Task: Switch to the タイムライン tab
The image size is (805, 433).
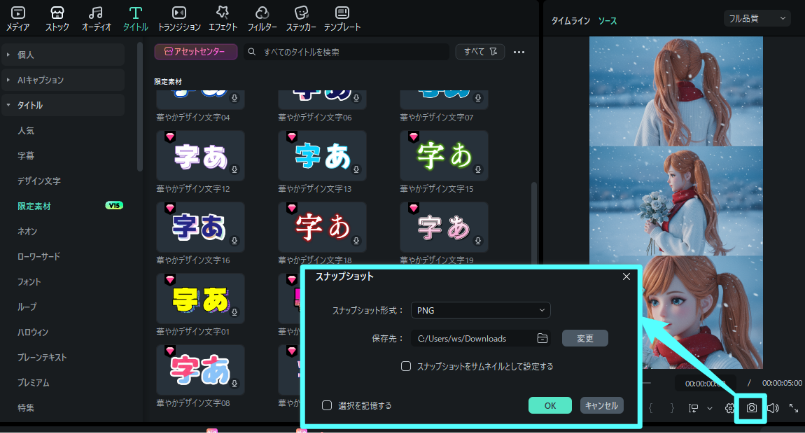Action: point(570,21)
